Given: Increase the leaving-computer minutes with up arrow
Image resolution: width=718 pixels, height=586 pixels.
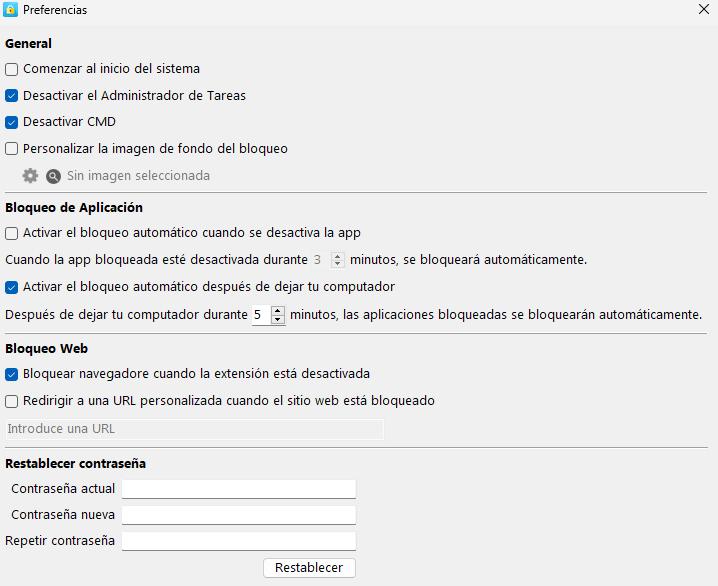Looking at the screenshot, I should click(278, 310).
